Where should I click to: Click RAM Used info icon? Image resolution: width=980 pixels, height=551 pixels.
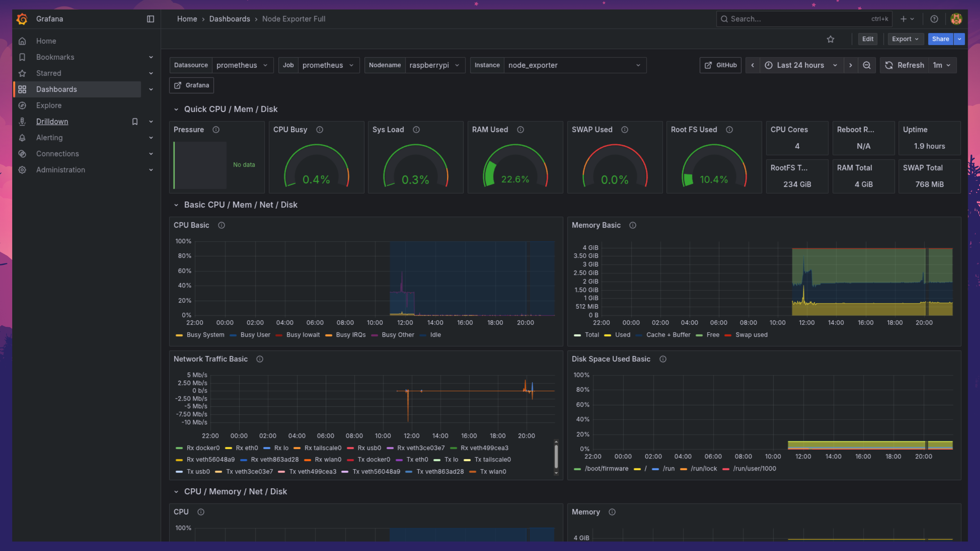(x=520, y=130)
